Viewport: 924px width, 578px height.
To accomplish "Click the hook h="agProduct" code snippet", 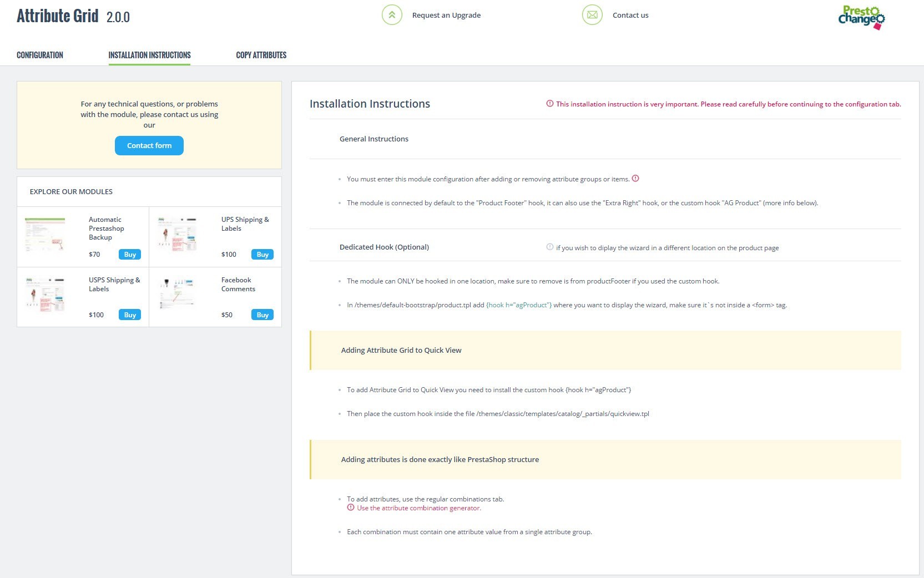I will click(x=519, y=305).
